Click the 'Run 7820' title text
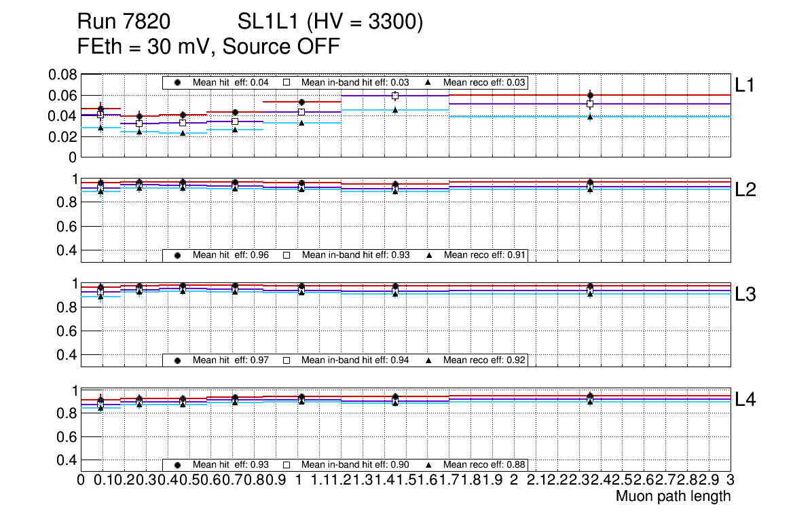Viewport: 812px width, 524px height. click(124, 23)
